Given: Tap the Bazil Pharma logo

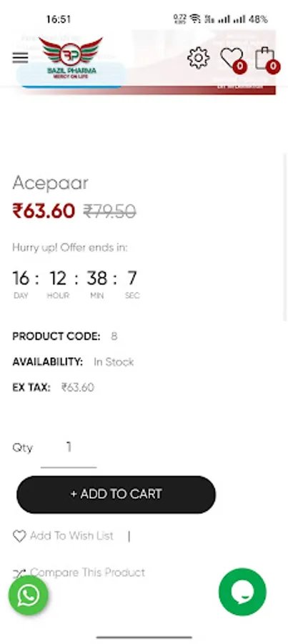Looking at the screenshot, I should pyautogui.click(x=71, y=58).
